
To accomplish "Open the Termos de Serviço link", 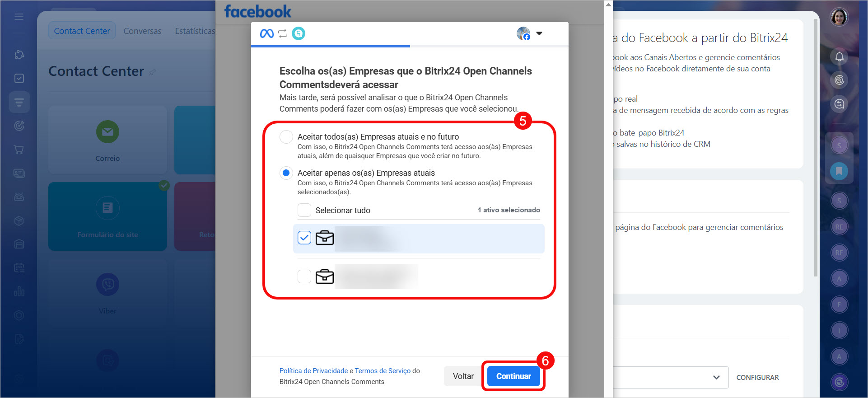I will click(383, 370).
